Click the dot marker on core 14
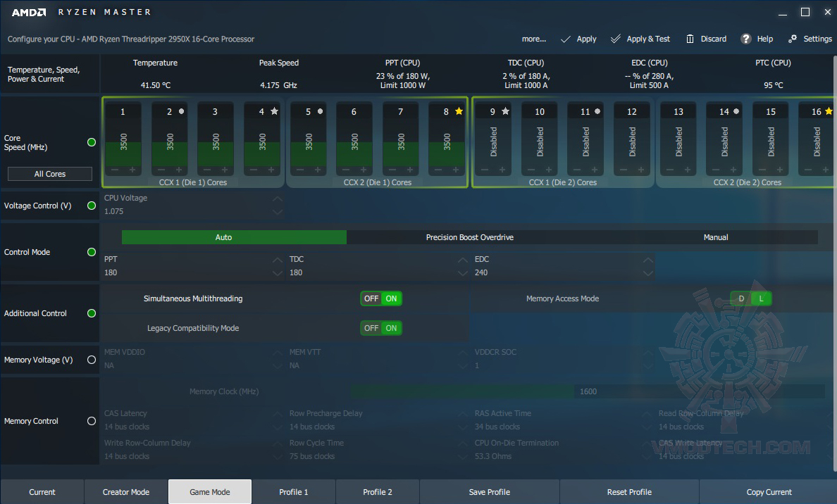 pos(736,111)
